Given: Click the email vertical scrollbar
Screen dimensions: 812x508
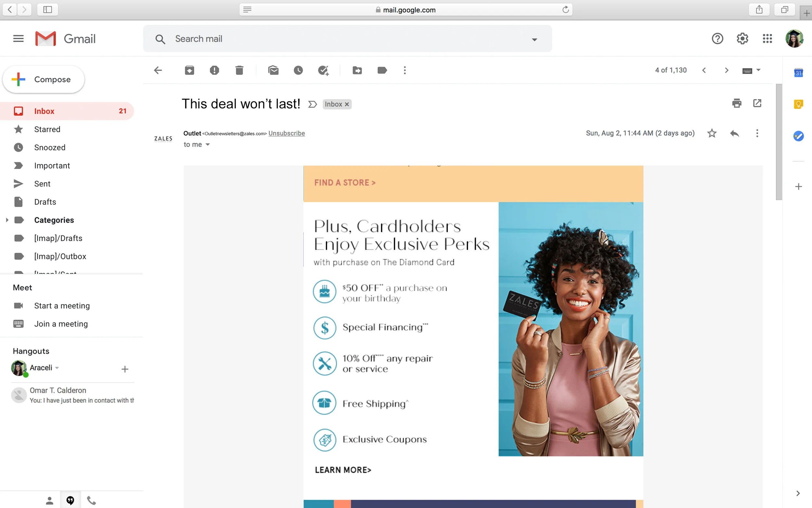Looking at the screenshot, I should (x=779, y=142).
